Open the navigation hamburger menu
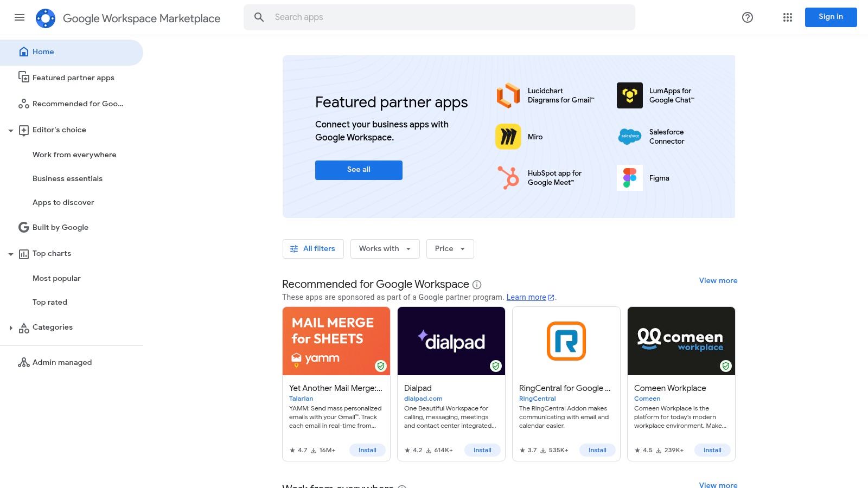This screenshot has width=868, height=488. (x=20, y=17)
